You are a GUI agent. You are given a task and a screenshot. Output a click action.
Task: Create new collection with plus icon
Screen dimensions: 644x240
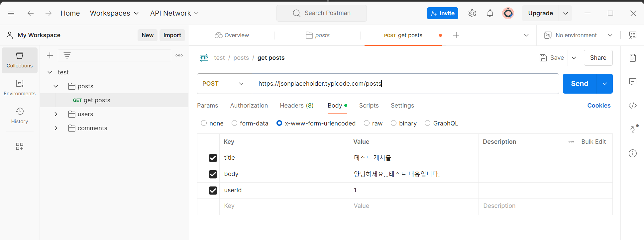click(50, 55)
